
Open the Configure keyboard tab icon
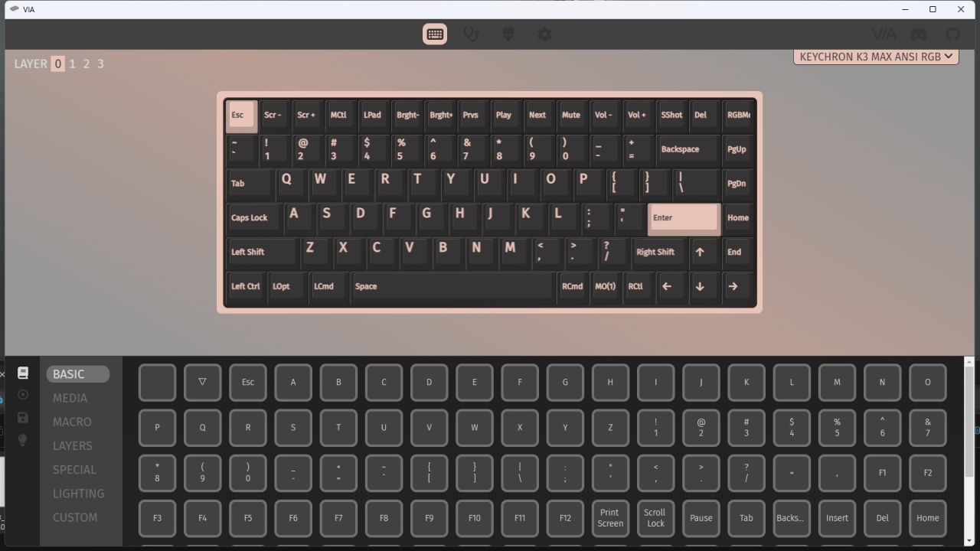(x=435, y=34)
